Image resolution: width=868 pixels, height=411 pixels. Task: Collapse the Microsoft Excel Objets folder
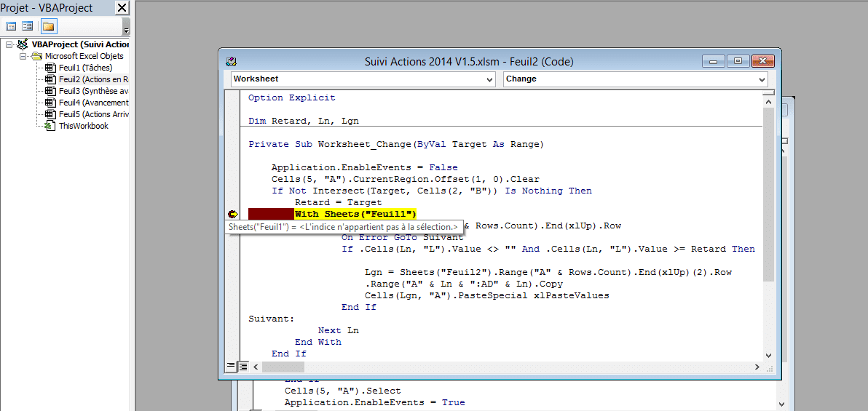23,56
